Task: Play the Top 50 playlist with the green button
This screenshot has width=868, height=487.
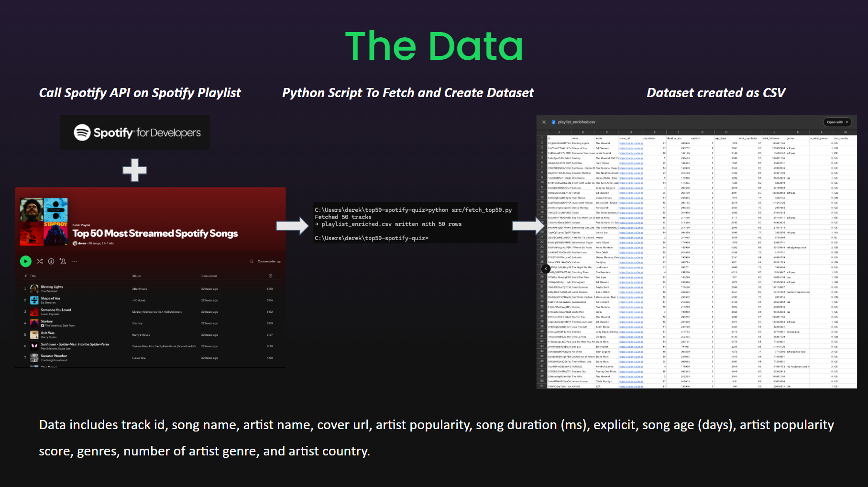Action: (x=25, y=261)
